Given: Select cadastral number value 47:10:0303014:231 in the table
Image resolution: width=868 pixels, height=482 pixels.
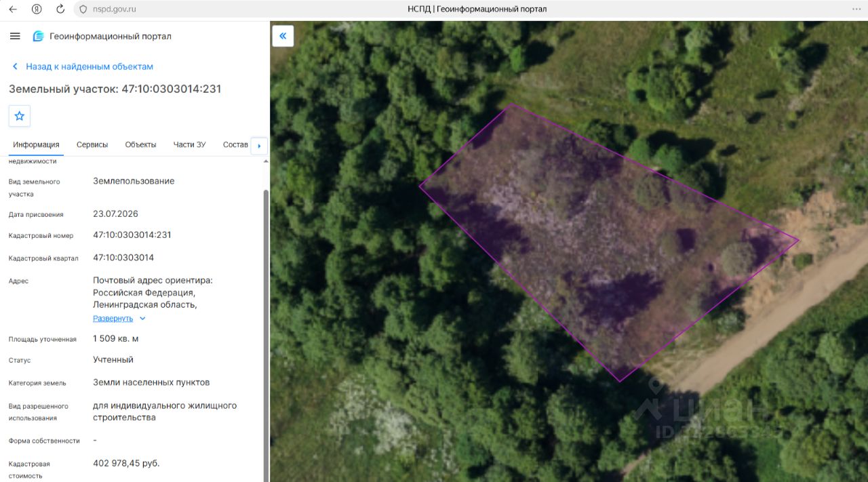Looking at the screenshot, I should [x=132, y=235].
